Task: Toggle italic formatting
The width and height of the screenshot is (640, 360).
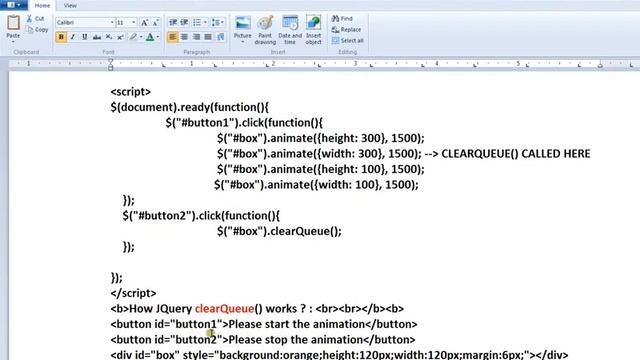Action: coord(73,37)
